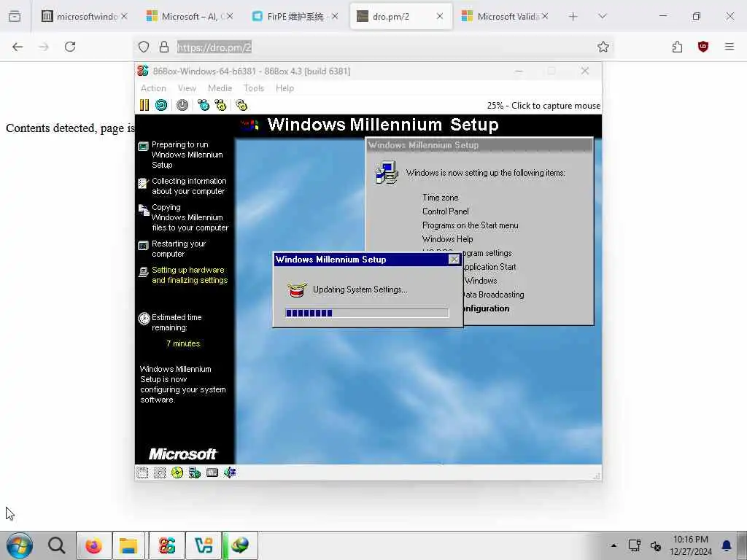Viewport: 747px width, 560px height.
Task: Bookmark this page with star icon
Action: (x=603, y=47)
